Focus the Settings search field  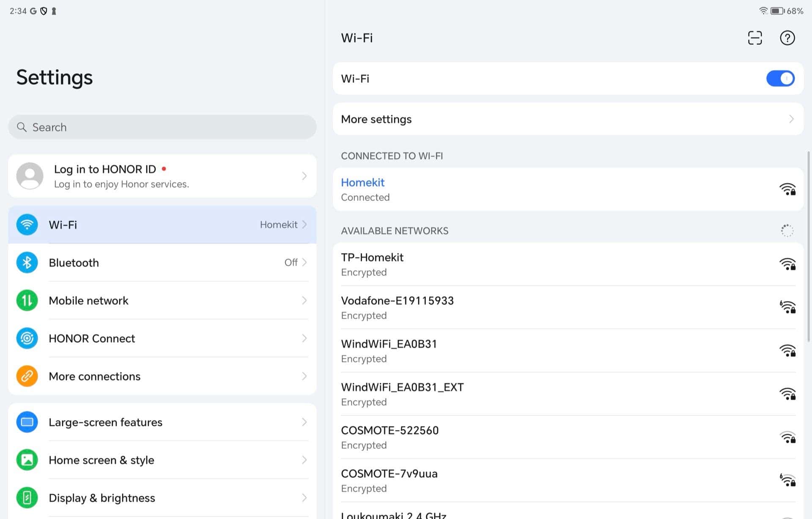point(162,127)
